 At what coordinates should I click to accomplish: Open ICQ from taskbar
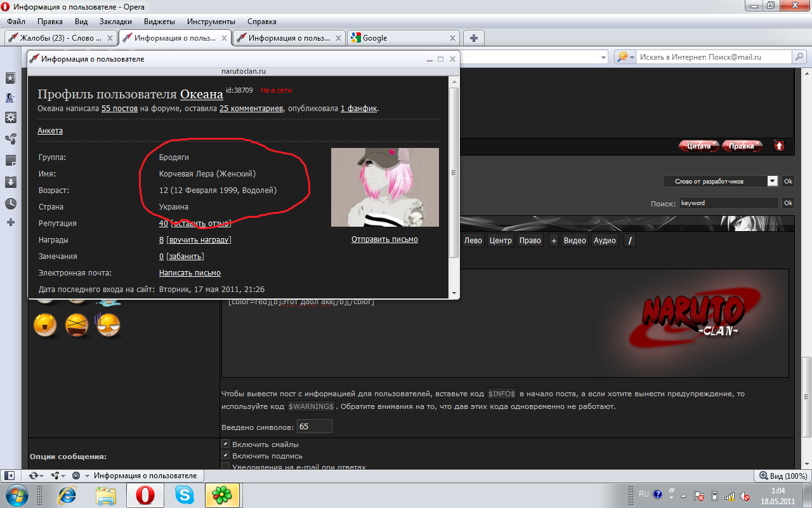pos(222,494)
